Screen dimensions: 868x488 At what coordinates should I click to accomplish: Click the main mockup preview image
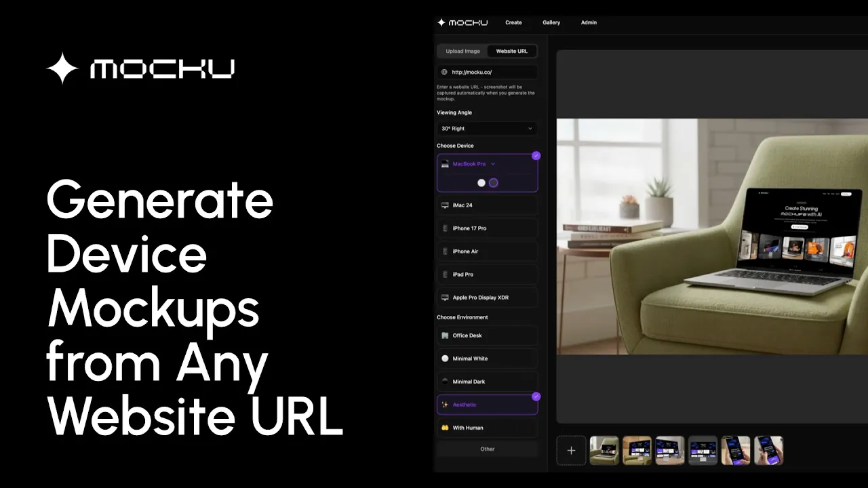[x=712, y=237]
